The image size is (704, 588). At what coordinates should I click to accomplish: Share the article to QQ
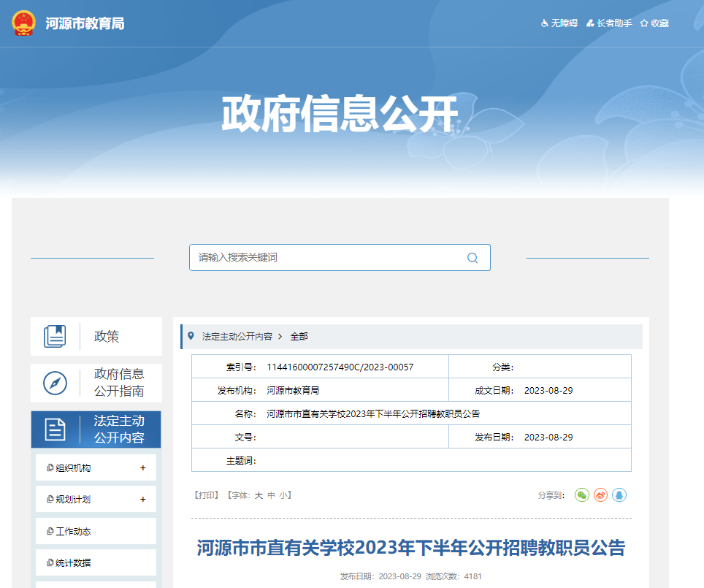click(619, 495)
